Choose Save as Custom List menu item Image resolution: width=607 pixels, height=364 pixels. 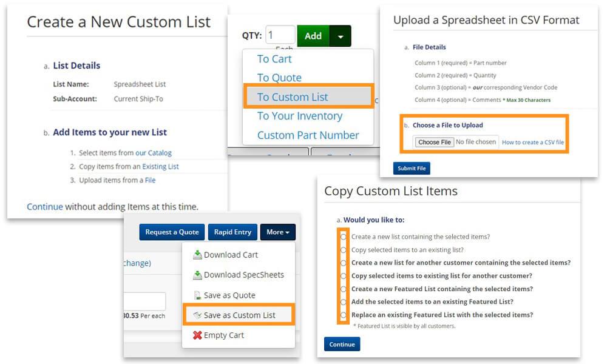click(x=239, y=315)
